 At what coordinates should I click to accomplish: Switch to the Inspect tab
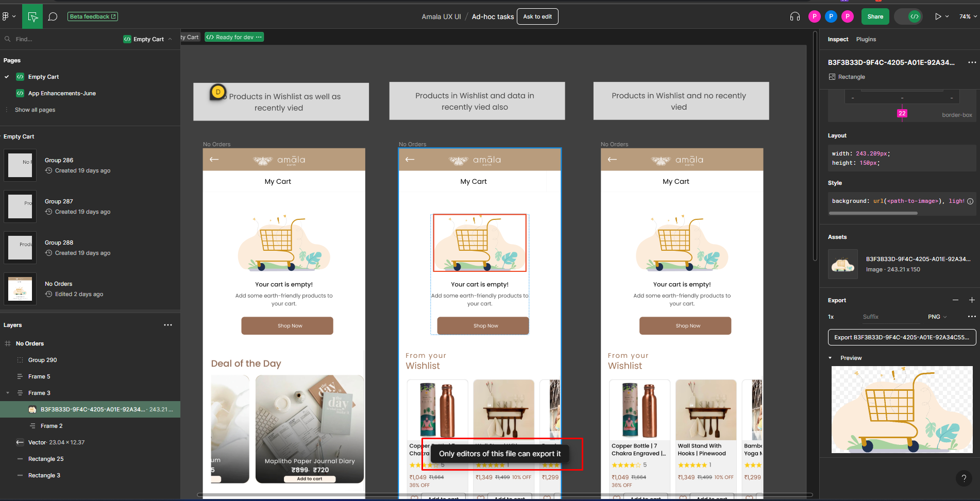pos(838,39)
